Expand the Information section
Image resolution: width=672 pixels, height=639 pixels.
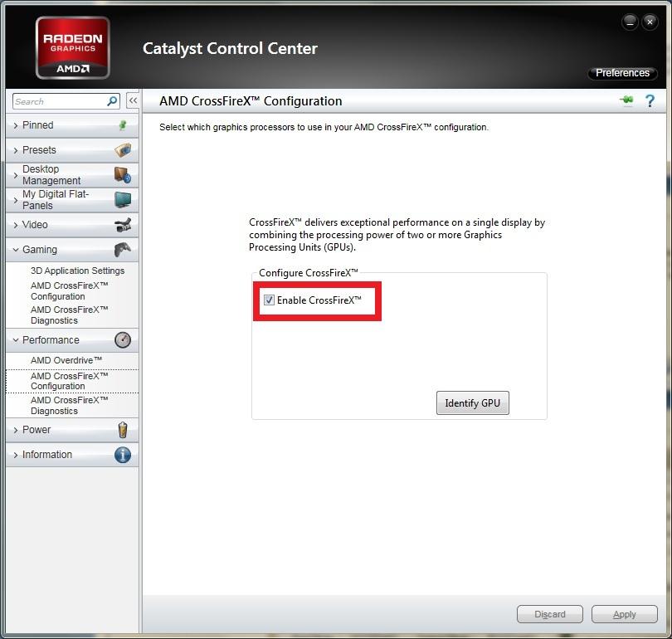pos(72,455)
